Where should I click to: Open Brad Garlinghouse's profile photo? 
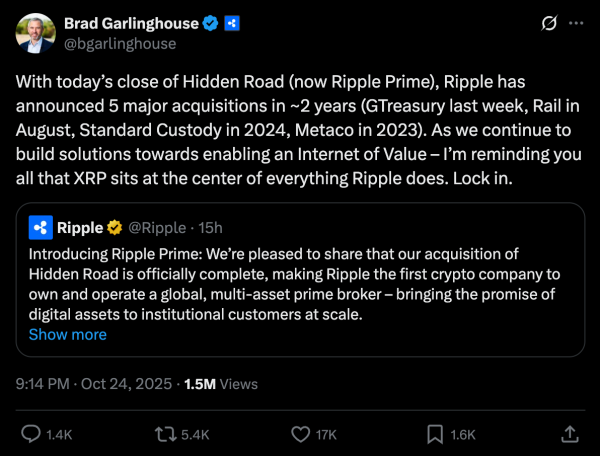click(x=35, y=34)
